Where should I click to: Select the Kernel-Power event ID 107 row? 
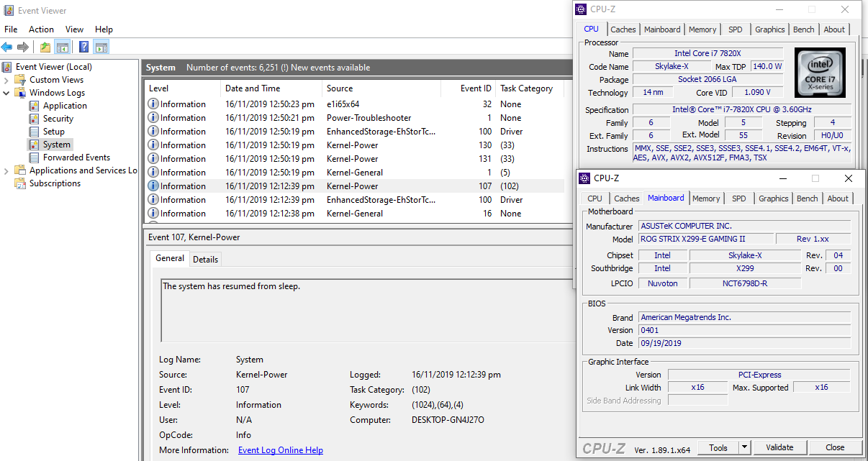coord(354,186)
